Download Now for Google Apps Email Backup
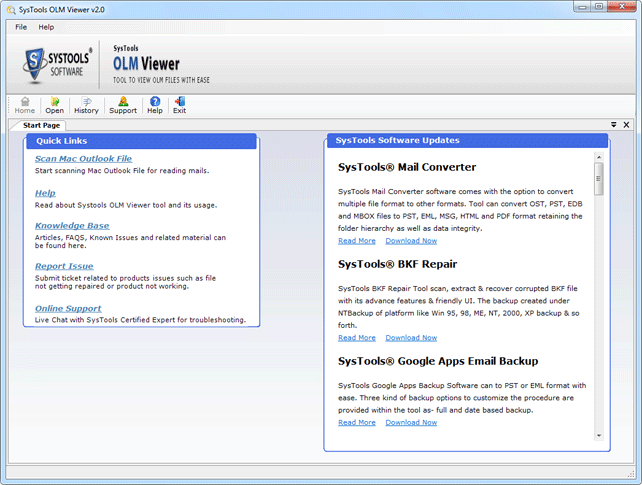 pos(411,422)
